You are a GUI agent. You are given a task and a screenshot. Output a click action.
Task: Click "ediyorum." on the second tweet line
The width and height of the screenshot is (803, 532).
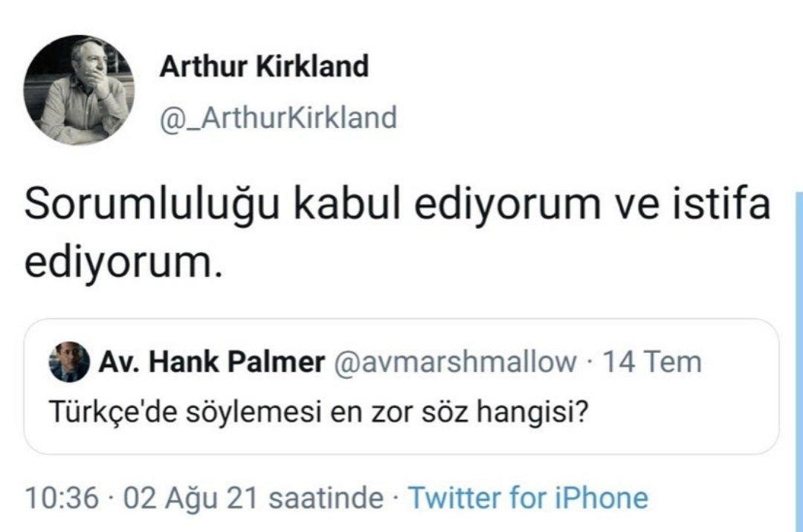(123, 262)
